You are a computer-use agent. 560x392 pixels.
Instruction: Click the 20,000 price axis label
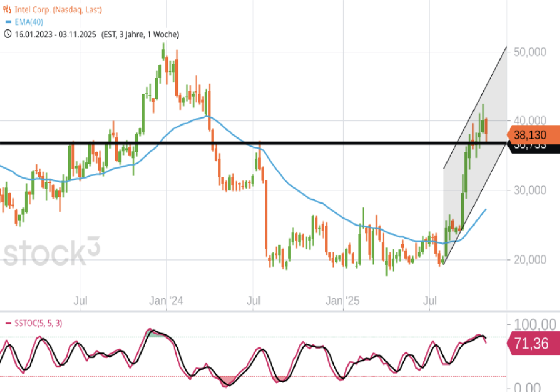pos(530,260)
